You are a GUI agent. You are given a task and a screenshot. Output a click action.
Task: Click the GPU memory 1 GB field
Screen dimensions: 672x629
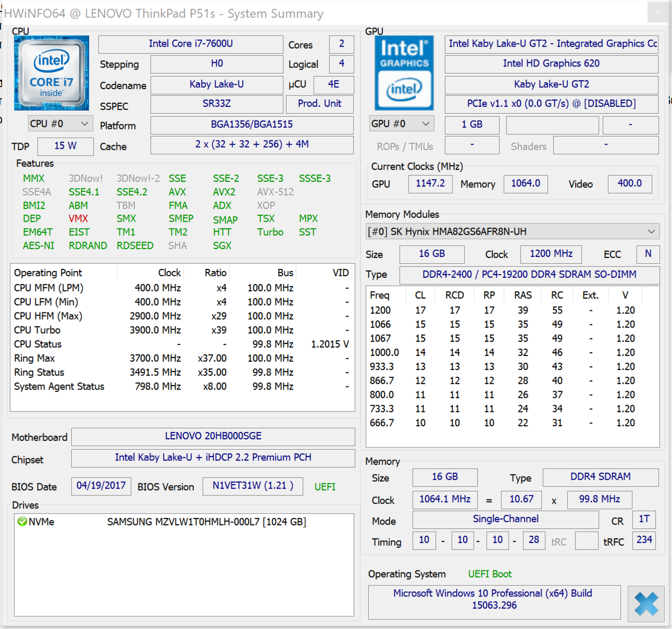[x=472, y=125]
